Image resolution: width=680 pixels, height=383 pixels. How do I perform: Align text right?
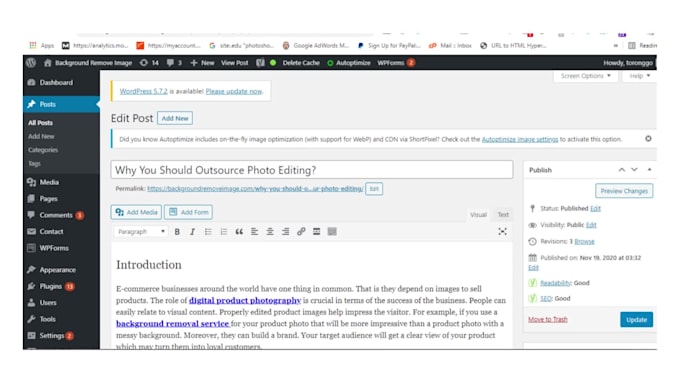point(285,232)
